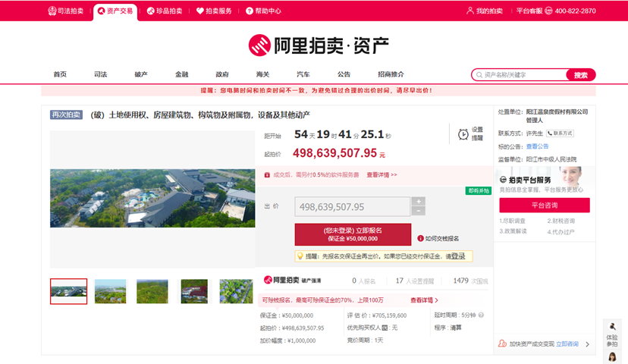Open 查看详情 >> for software service fee

382,174
